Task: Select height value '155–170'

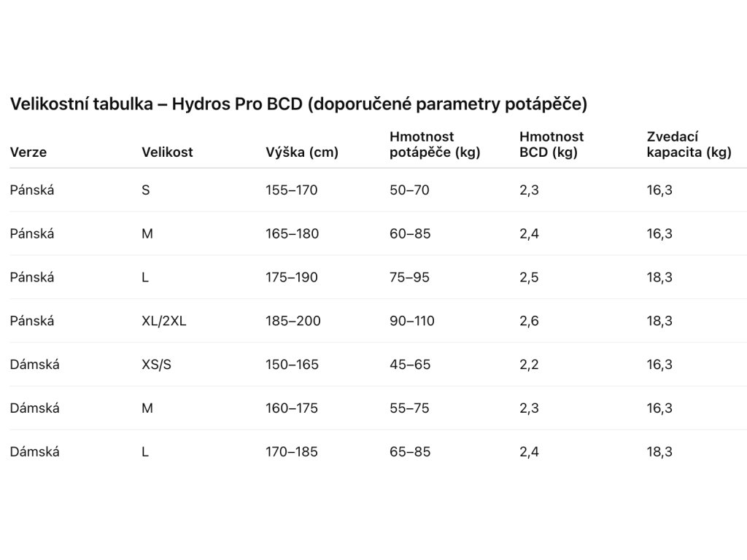Action: [x=292, y=190]
